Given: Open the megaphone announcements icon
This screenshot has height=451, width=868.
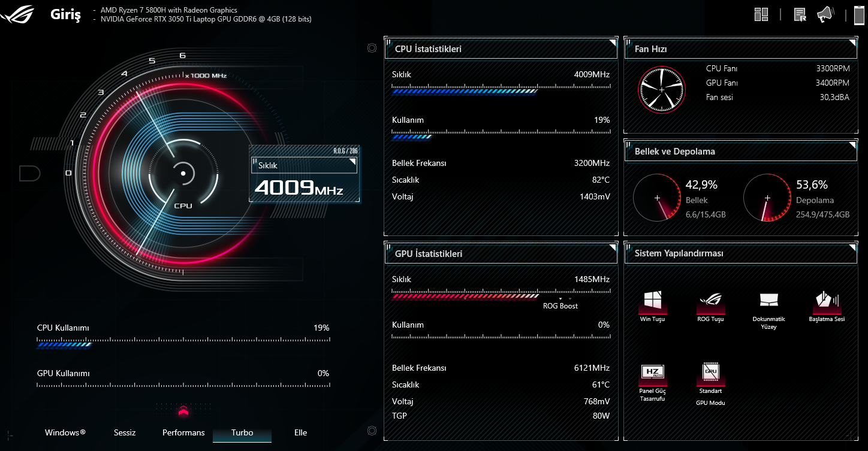Looking at the screenshot, I should (x=825, y=14).
